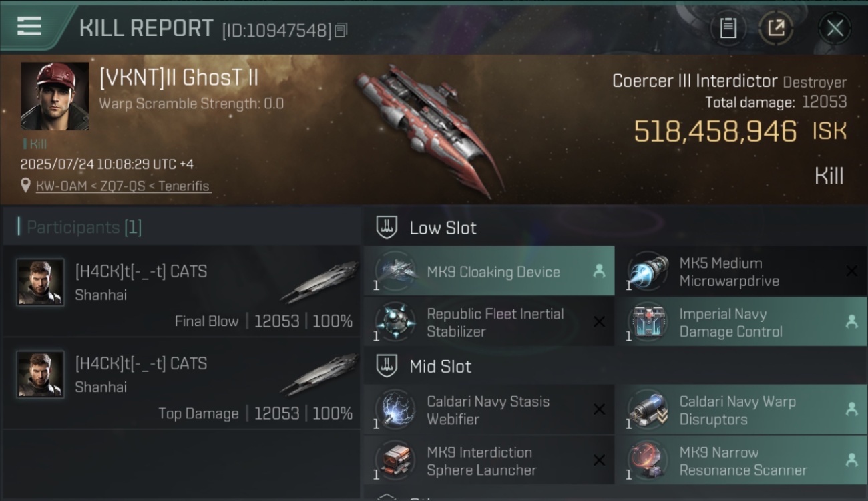Image resolution: width=868 pixels, height=501 pixels.
Task: Select the MK9 Narrow Resonance Scanner icon
Action: [648, 460]
